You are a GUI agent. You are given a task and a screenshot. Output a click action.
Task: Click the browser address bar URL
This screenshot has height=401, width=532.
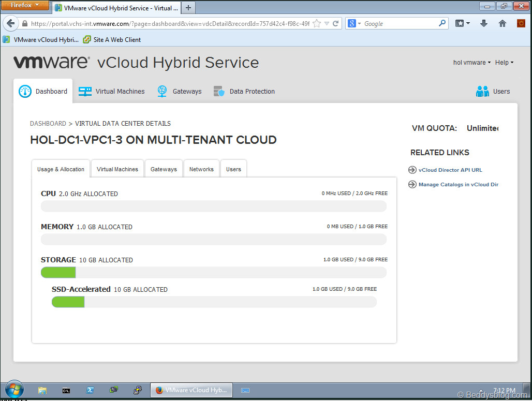tap(170, 23)
